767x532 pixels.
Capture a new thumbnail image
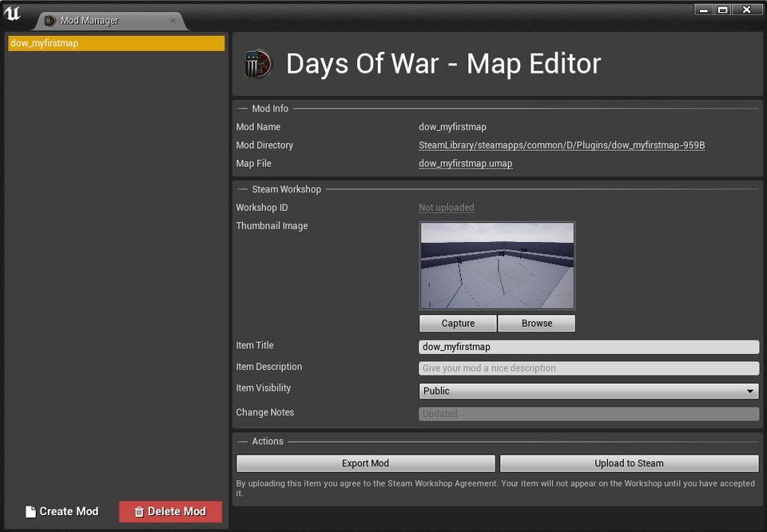(x=458, y=324)
